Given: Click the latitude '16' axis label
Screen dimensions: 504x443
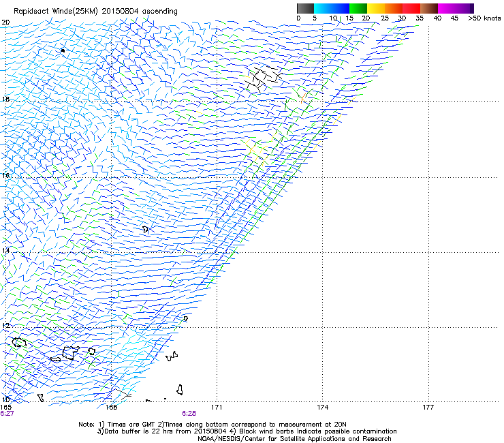Looking at the screenshot, I should 5,175.
